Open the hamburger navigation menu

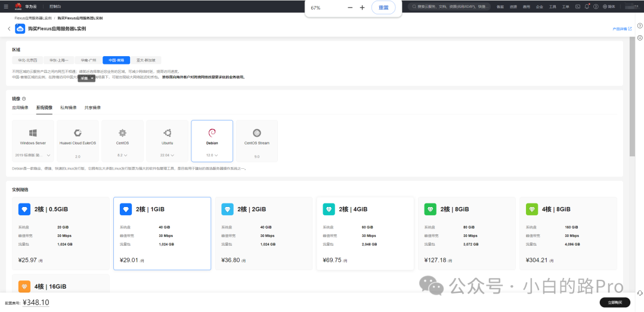tap(6, 7)
